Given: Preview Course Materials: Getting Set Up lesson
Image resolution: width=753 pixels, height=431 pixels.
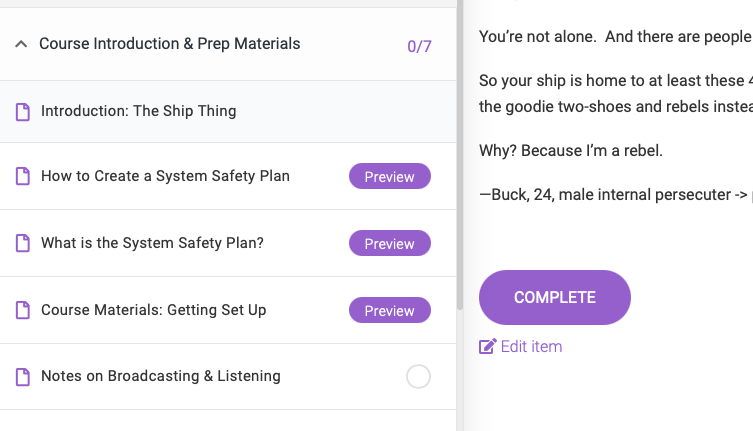Looking at the screenshot, I should coord(389,310).
